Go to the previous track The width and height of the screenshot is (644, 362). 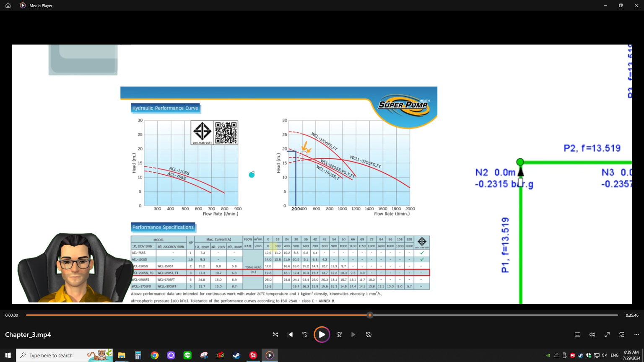coord(290,335)
